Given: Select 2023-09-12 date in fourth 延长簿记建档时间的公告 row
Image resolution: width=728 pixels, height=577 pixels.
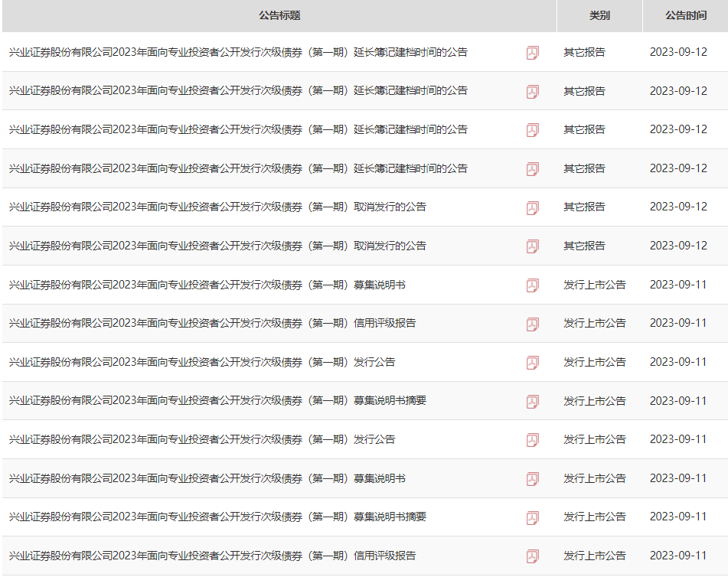Looking at the screenshot, I should (678, 168).
